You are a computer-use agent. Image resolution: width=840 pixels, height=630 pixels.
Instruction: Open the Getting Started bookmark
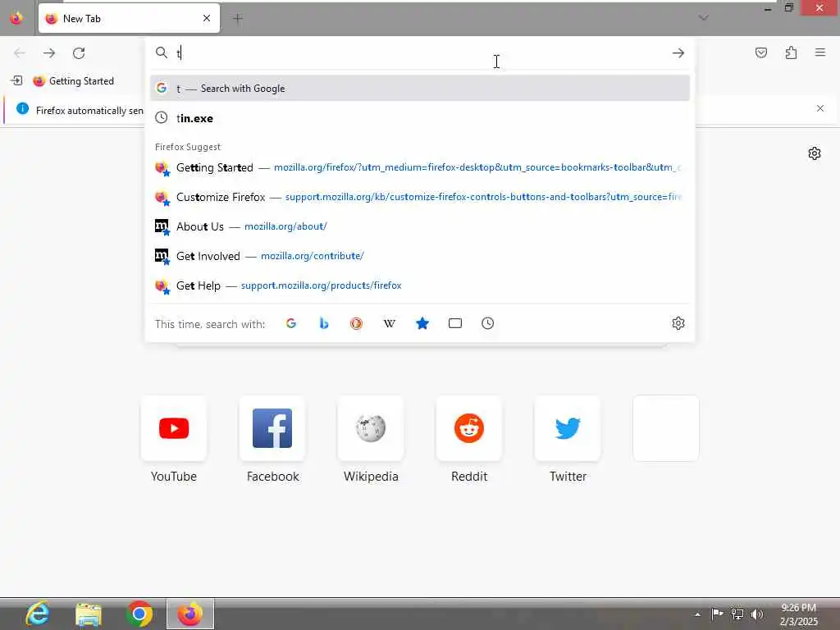pos(73,81)
